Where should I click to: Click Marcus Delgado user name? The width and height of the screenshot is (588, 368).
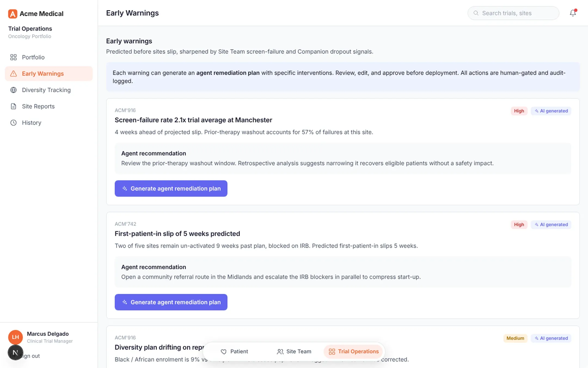click(48, 334)
